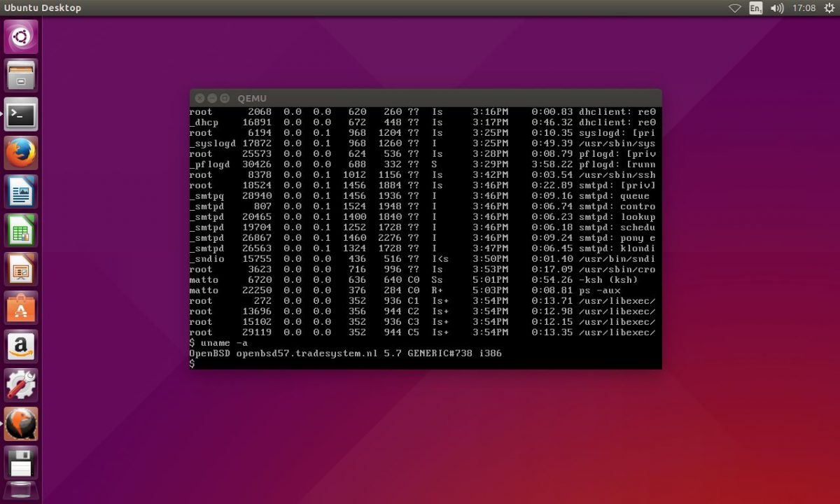Click the shell prompt below the uname output
840x504 pixels.
coord(194,363)
